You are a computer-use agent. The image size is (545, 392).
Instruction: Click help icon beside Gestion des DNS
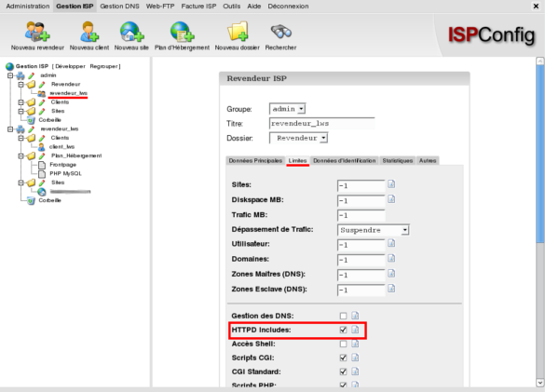(355, 316)
